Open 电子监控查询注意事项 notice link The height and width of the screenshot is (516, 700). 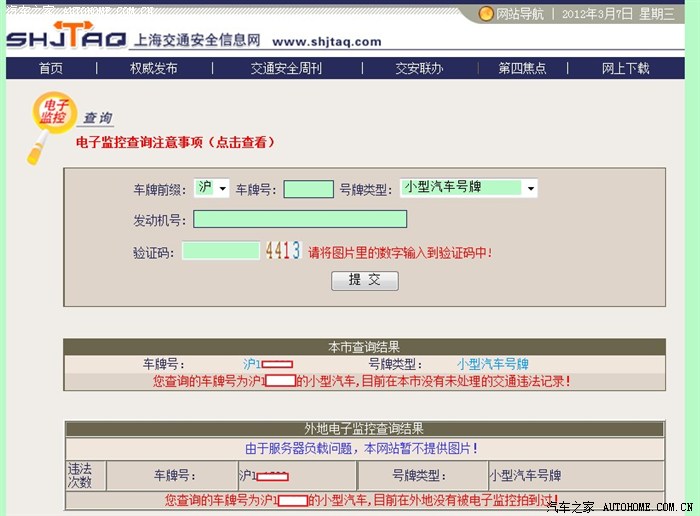[x=175, y=142]
